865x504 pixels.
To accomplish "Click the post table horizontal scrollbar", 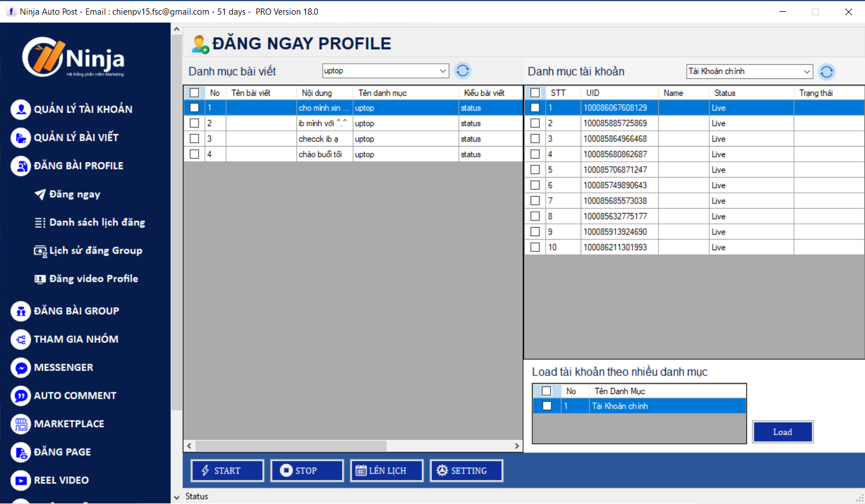I will [x=291, y=446].
